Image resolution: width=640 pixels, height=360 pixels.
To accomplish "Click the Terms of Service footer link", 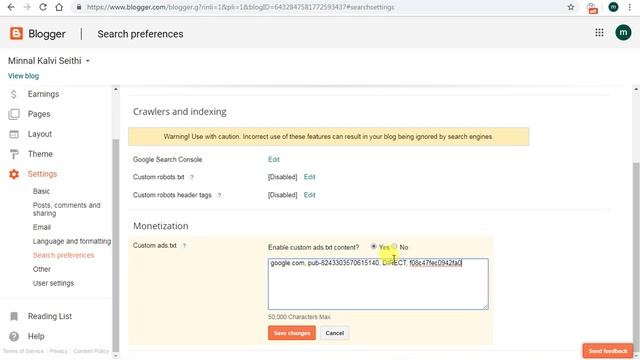I will (23, 351).
